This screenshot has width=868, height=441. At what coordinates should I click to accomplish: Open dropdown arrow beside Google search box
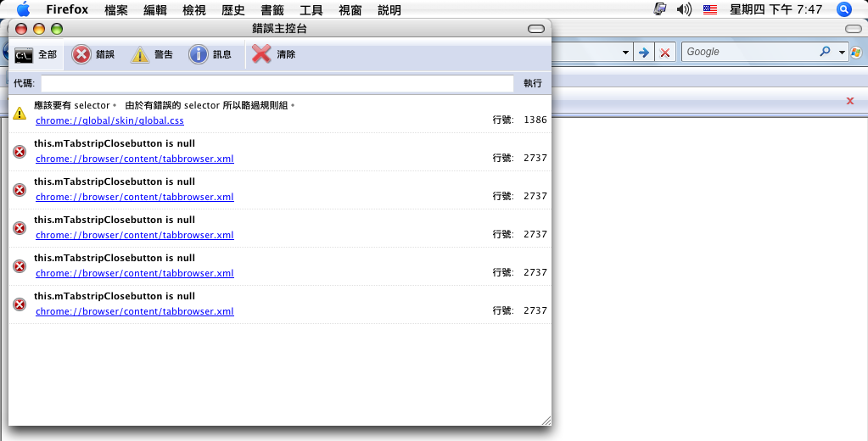(843, 53)
